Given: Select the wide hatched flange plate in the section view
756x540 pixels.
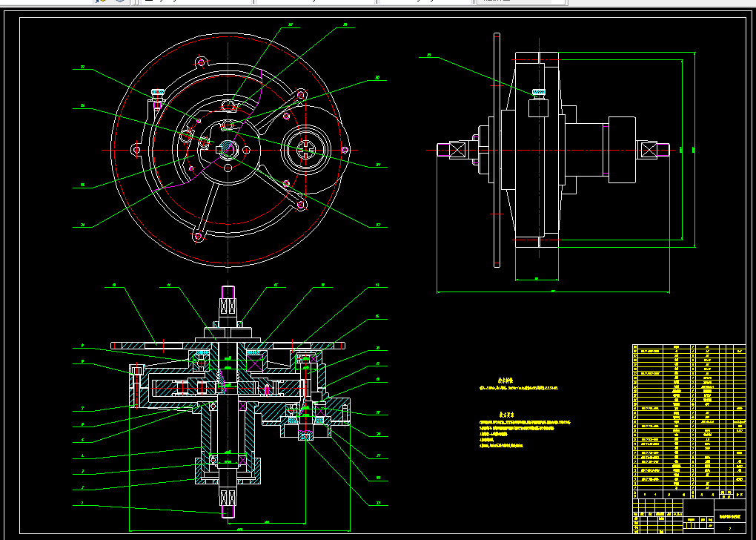Looking at the screenshot, I should pos(228,346).
